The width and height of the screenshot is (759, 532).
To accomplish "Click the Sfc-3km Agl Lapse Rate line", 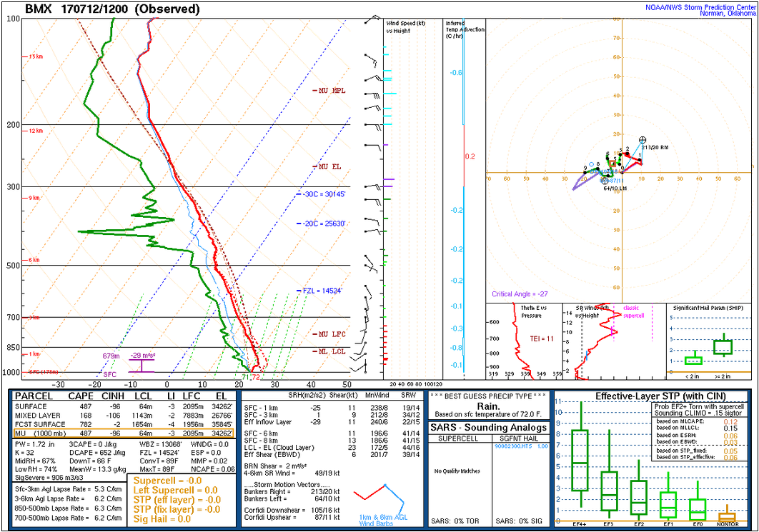I will [68, 489].
